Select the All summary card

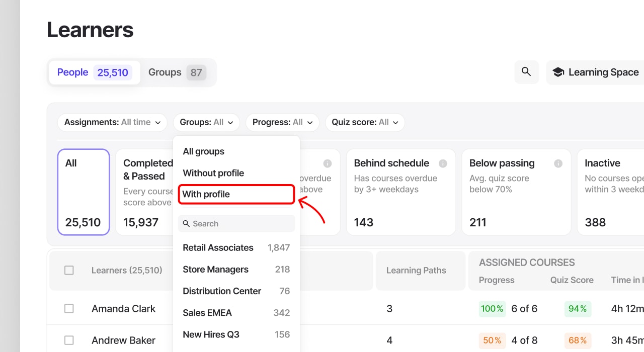84,192
